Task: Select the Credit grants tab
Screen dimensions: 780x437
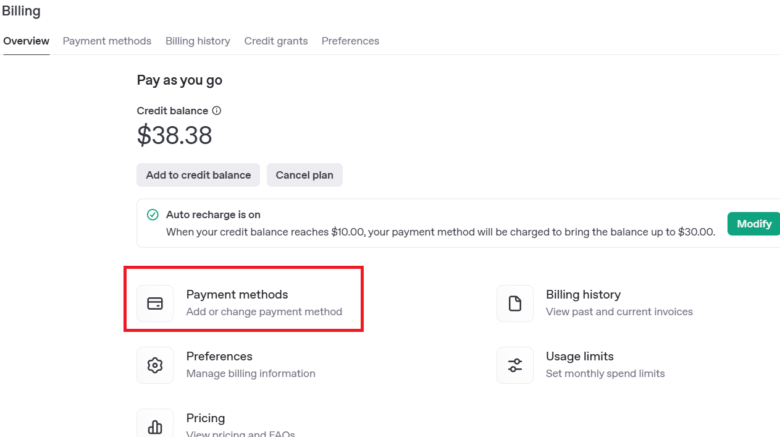Action: click(x=276, y=41)
